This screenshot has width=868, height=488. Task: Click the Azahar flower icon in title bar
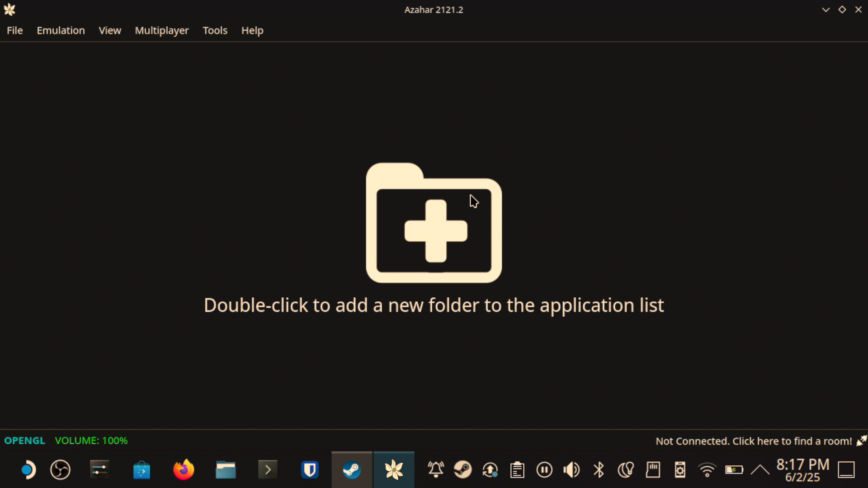(x=9, y=9)
